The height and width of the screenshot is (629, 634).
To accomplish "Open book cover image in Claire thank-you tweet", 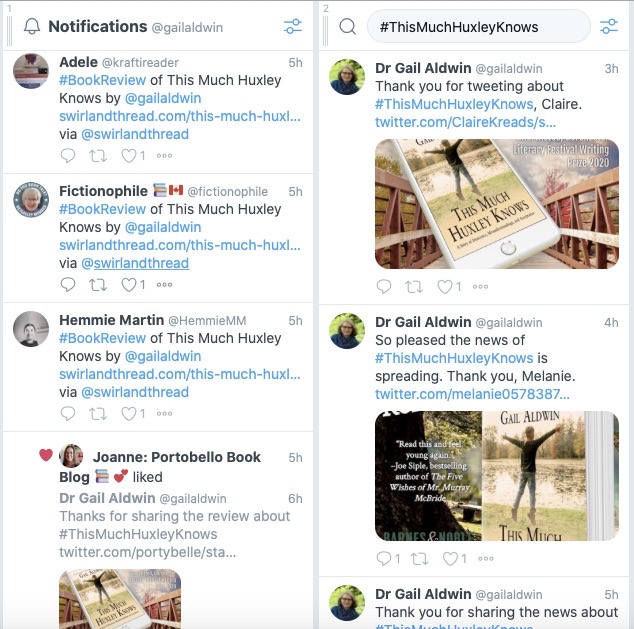I will (x=496, y=204).
